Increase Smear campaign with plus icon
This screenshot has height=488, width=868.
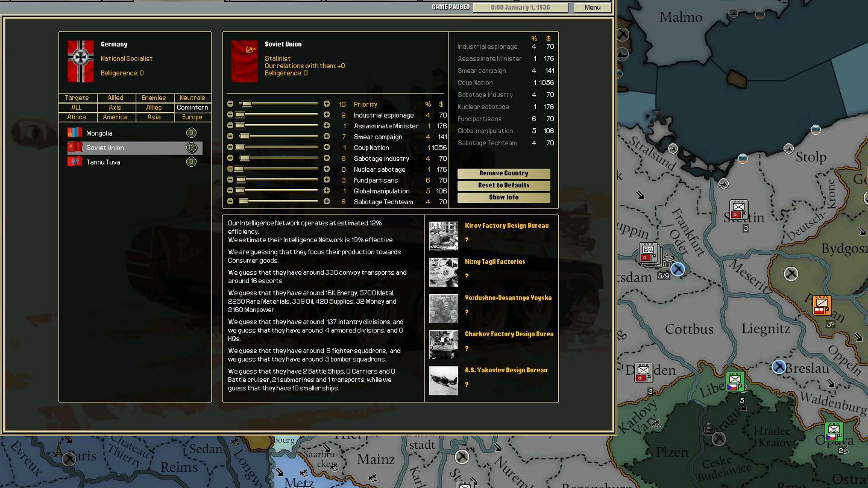point(326,136)
